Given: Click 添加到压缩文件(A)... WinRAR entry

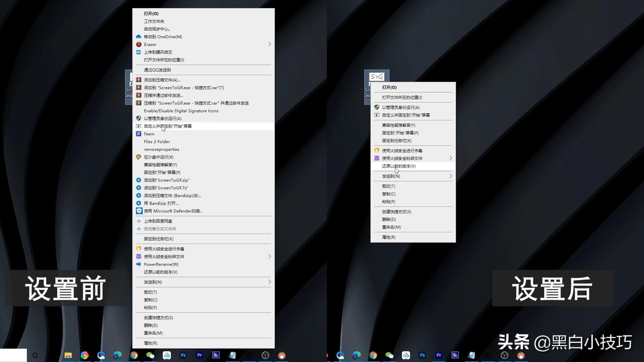Looking at the screenshot, I should coord(162,80).
